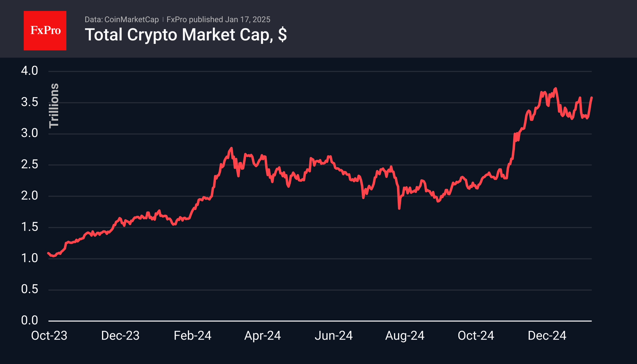Select the Dec-24 x-axis label
Image resolution: width=637 pixels, height=364 pixels.
coord(547,335)
